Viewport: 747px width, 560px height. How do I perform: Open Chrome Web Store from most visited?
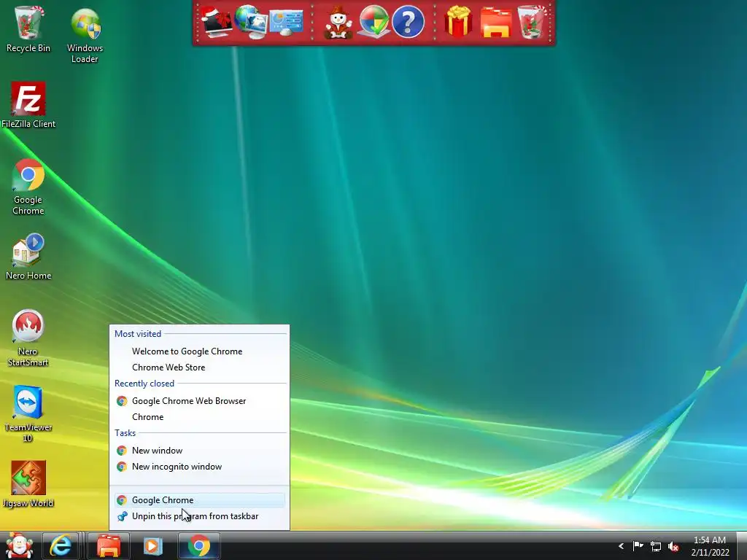pyautogui.click(x=200, y=367)
